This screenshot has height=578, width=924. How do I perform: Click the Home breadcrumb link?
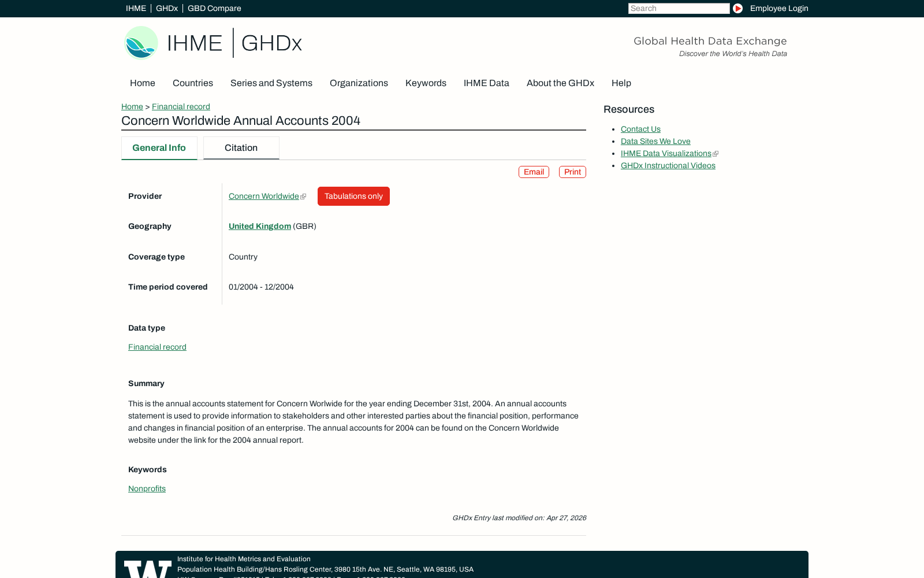(132, 106)
